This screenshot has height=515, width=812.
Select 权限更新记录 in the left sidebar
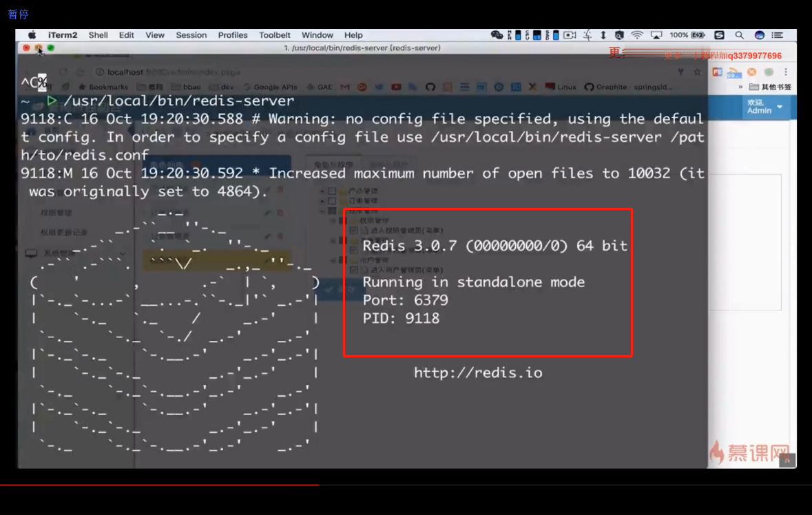63,233
